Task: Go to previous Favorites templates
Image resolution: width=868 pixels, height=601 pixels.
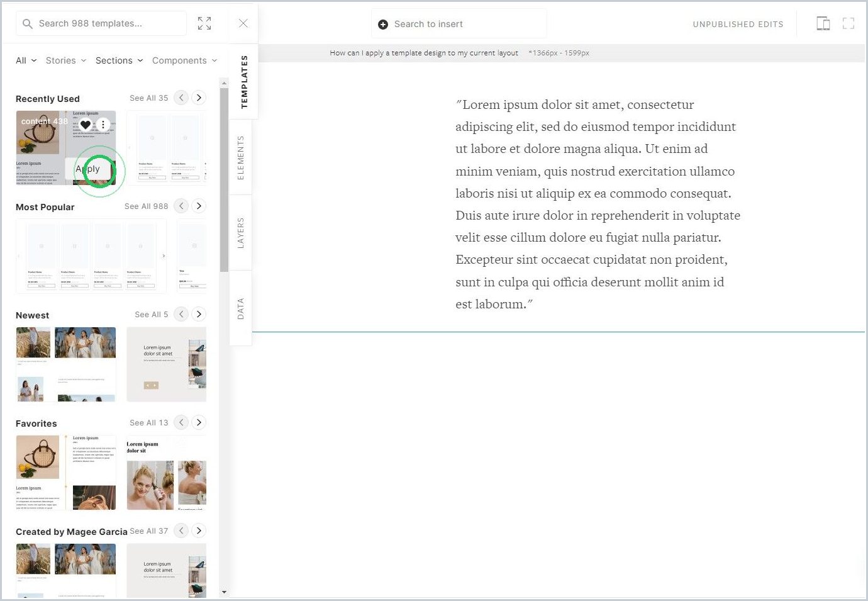Action: 181,422
